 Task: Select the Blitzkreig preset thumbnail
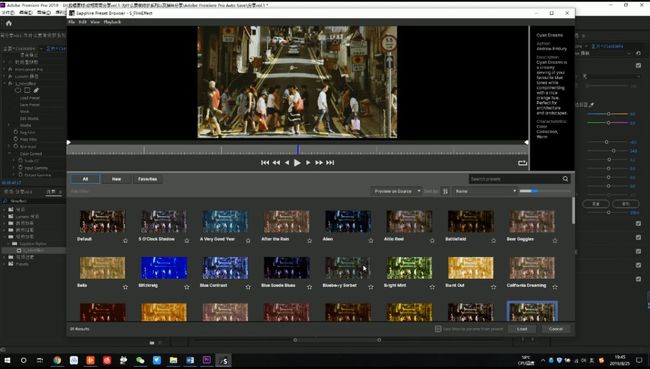coord(164,268)
